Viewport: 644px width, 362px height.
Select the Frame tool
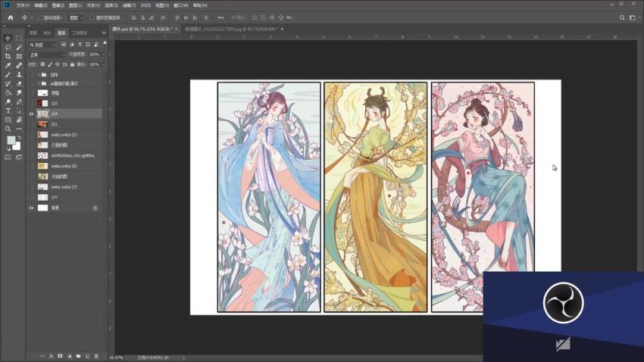(x=19, y=56)
